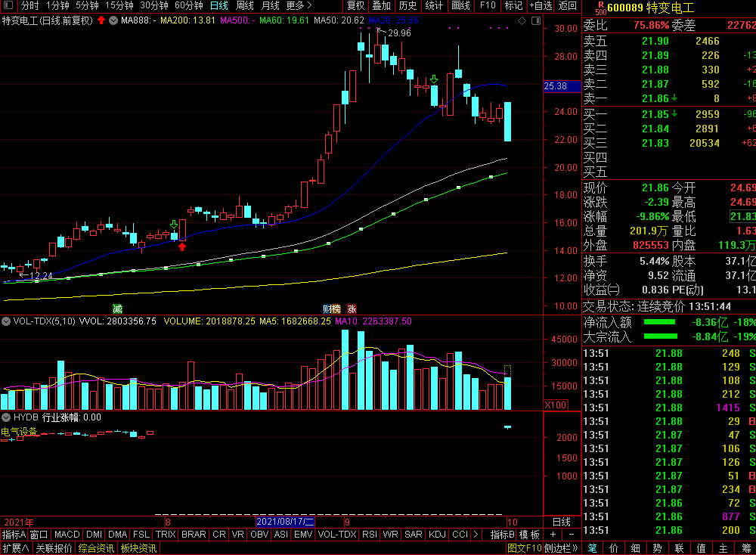
Task: Open the HYDB indicator dropdown arrow
Action: tap(7, 417)
